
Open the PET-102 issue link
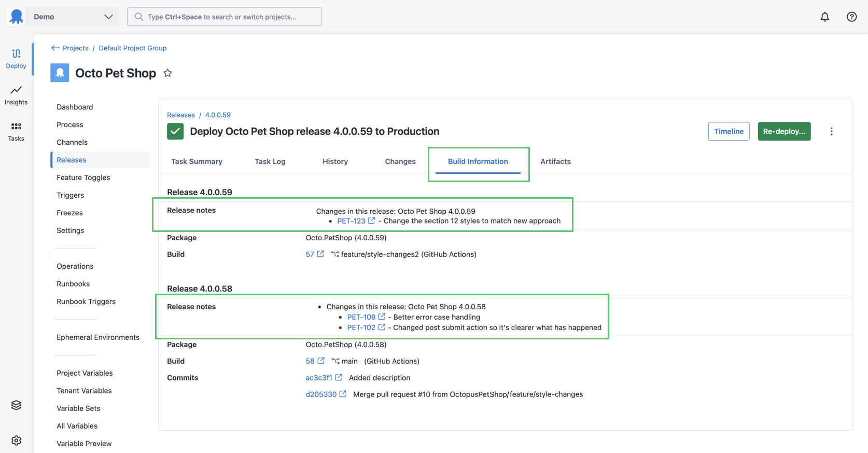[361, 327]
